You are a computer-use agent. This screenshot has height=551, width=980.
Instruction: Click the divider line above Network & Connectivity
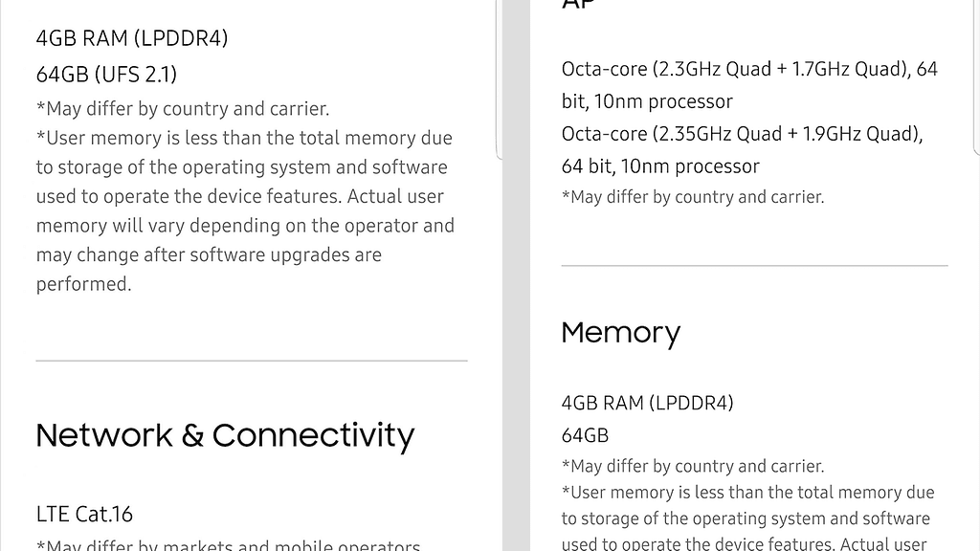click(251, 361)
